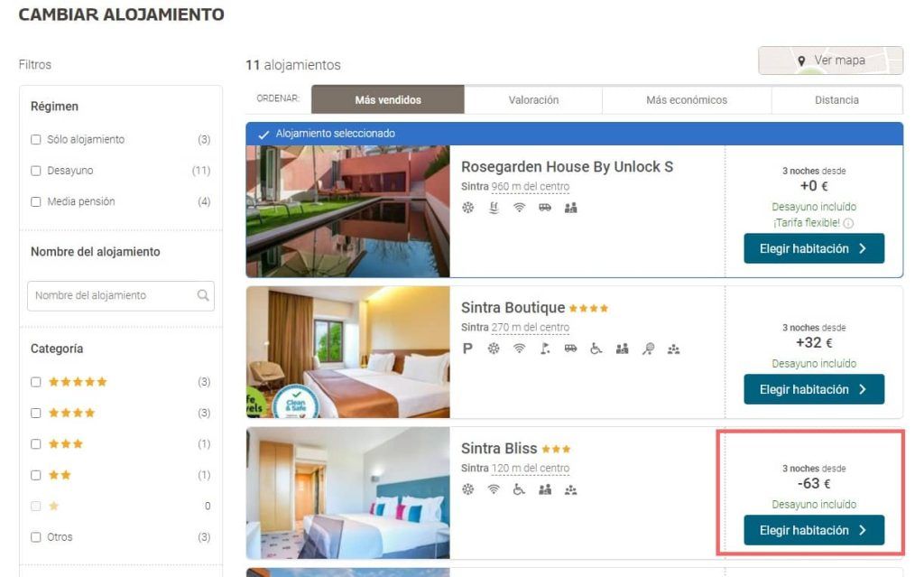This screenshot has width=924, height=577.
Task: Click the search magnifier in accommodation name field
Action: [203, 295]
